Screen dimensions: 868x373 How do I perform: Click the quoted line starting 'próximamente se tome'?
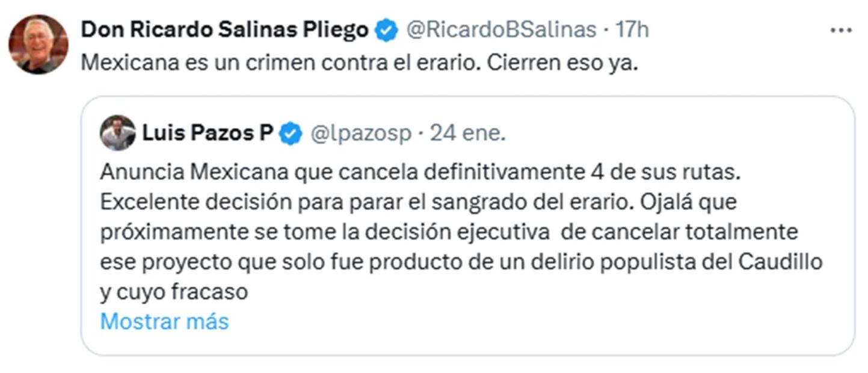tap(448, 232)
